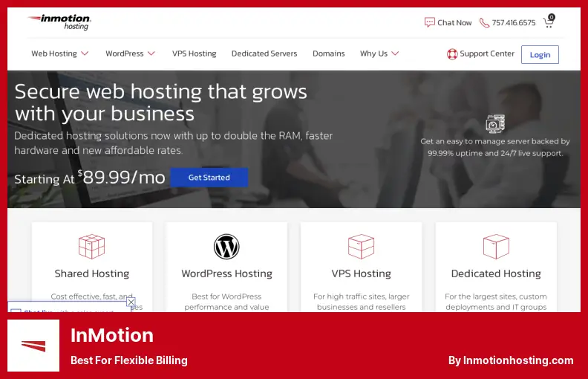Go to VPS Hosting in navigation
Screen dimensions: 588x379
pos(195,54)
